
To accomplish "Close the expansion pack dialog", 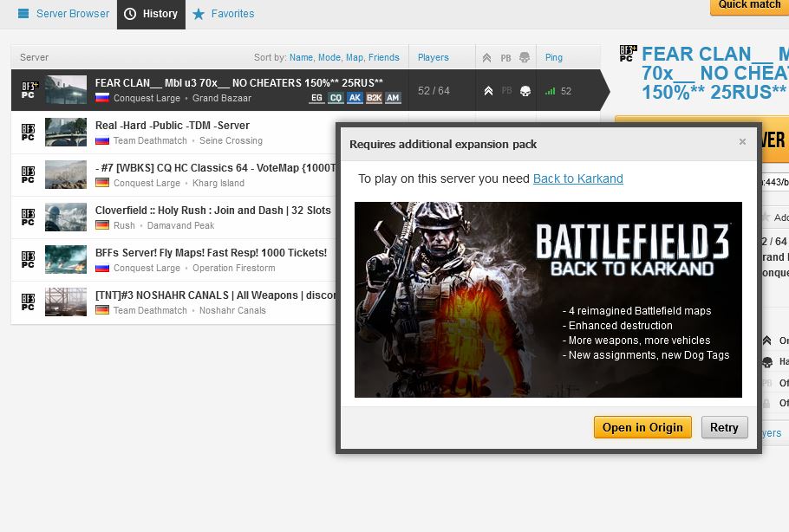I will click(742, 142).
